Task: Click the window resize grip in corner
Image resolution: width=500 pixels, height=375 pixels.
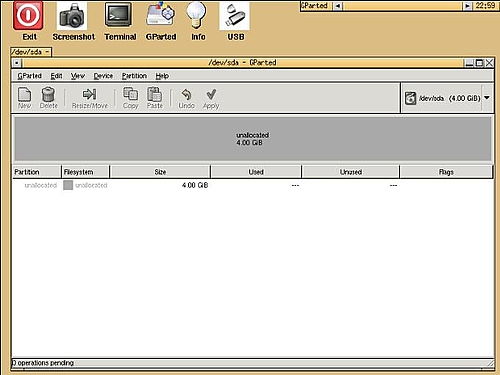Action: 490,363
